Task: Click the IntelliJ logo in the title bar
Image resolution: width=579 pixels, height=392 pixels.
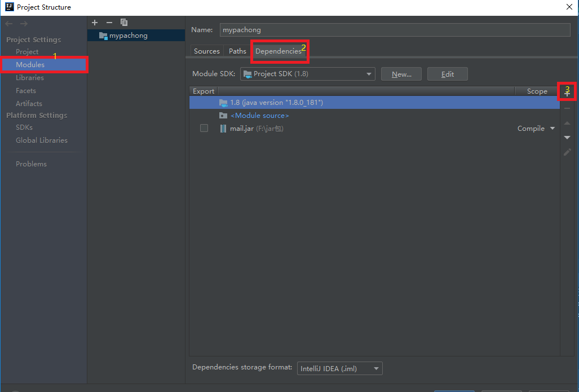Action: [9, 7]
